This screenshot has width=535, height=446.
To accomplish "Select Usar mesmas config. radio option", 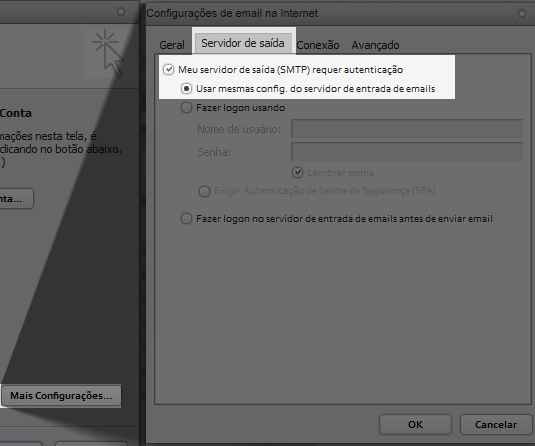I will (x=186, y=89).
